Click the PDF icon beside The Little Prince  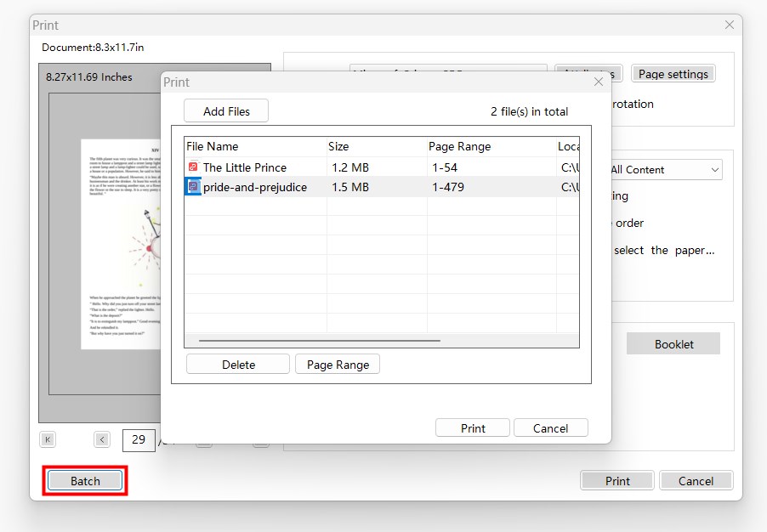193,167
